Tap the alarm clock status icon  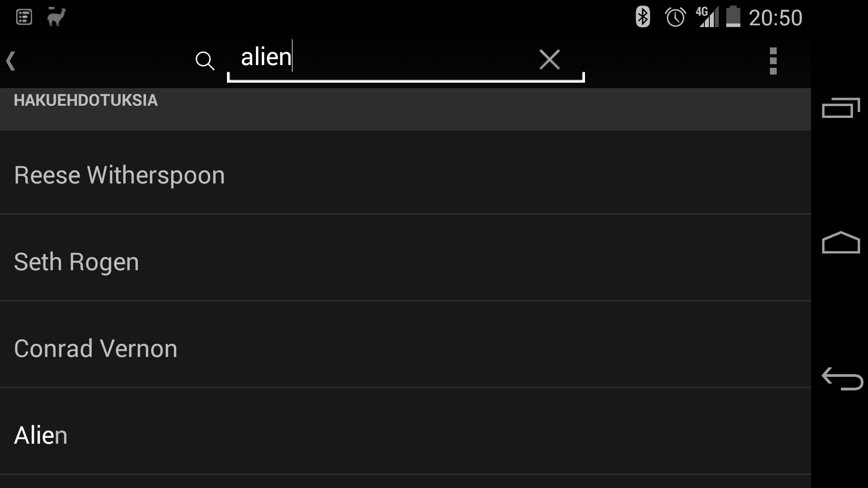[x=675, y=18]
